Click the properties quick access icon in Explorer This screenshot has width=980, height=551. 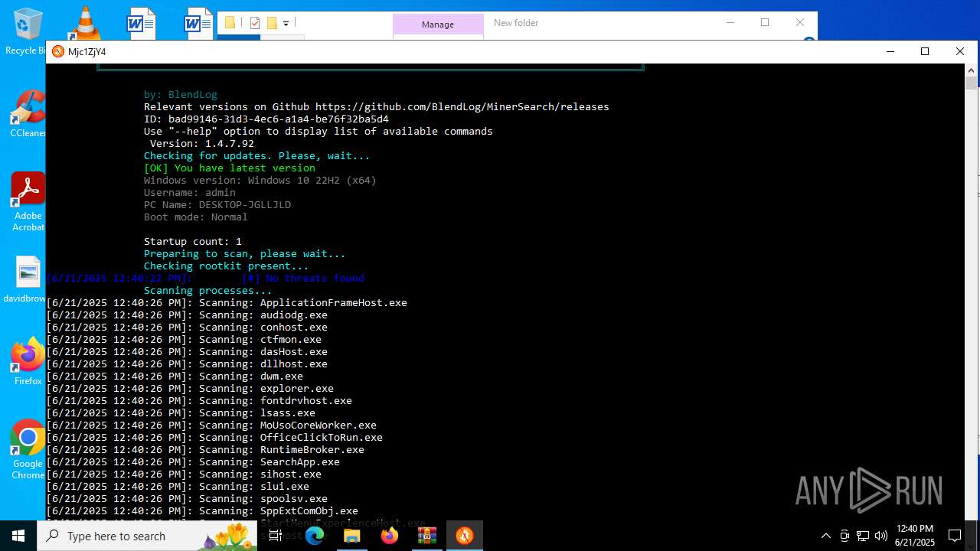(x=255, y=23)
